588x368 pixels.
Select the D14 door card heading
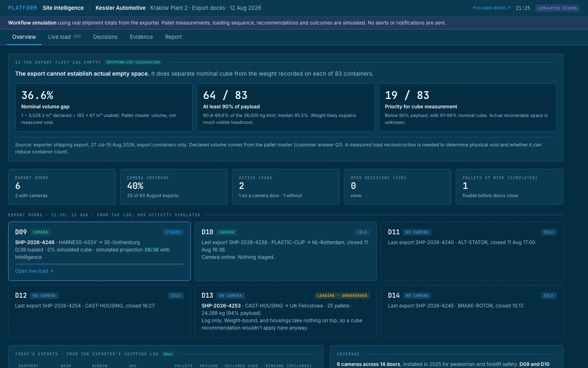pos(394,295)
